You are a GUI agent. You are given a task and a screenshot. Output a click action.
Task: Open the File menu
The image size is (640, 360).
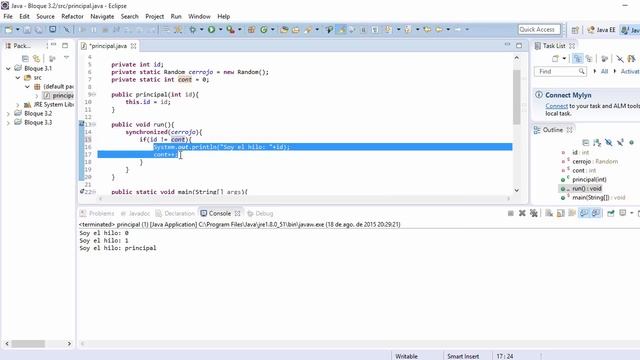tap(8, 16)
